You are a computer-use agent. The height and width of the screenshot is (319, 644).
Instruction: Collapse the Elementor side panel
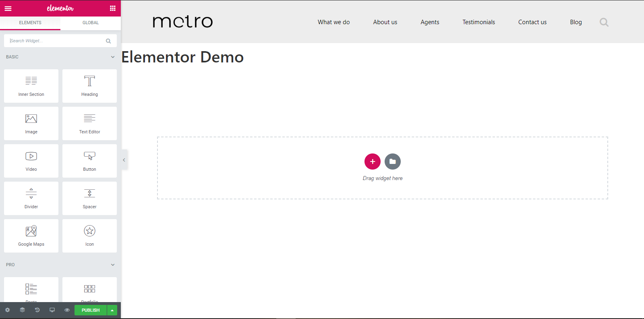coord(124,160)
